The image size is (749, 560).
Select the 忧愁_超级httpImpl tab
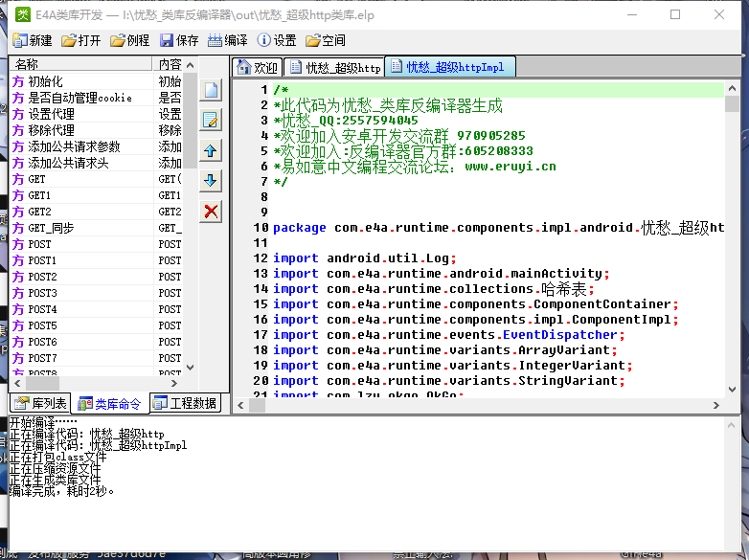pyautogui.click(x=450, y=67)
